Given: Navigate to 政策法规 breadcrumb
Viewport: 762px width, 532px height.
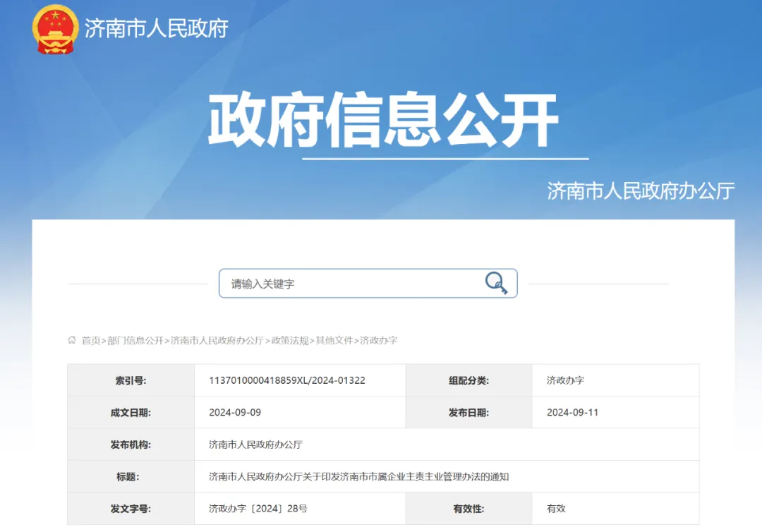Looking at the screenshot, I should pyautogui.click(x=290, y=340).
